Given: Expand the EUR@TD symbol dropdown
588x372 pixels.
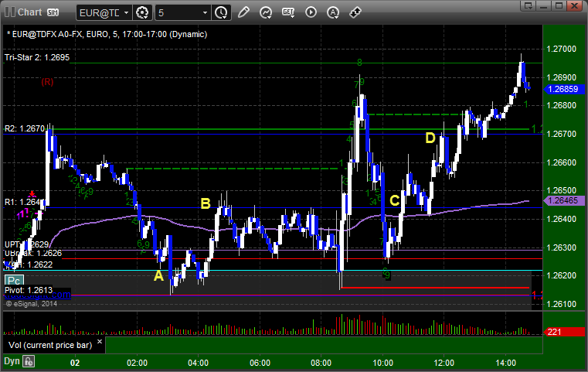Looking at the screenshot, I should (104, 13).
